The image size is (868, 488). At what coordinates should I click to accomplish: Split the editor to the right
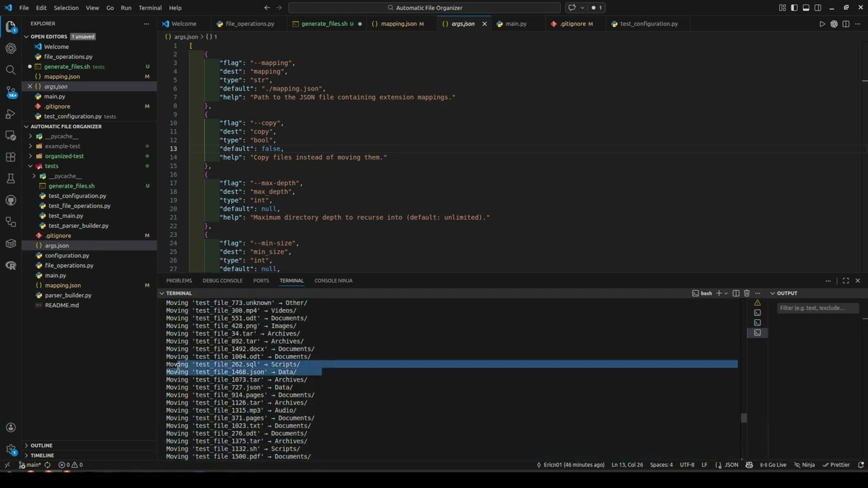[846, 24]
